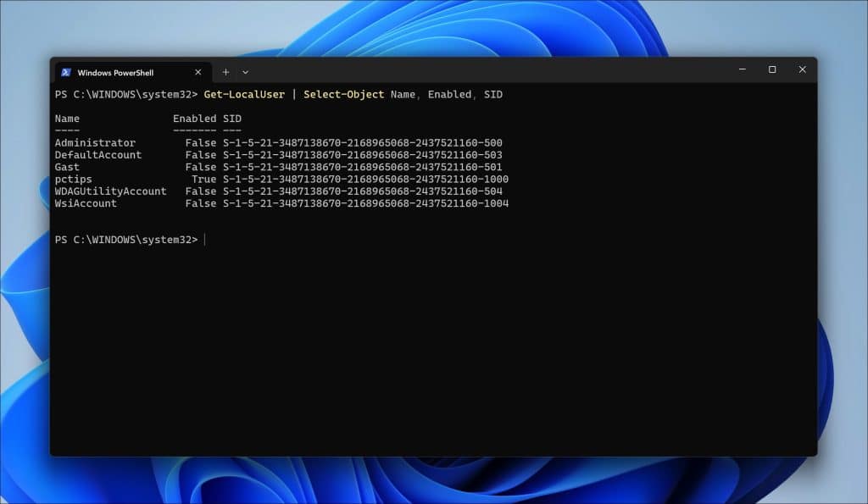
Task: Open the new tab profile dropdown
Action: point(245,72)
